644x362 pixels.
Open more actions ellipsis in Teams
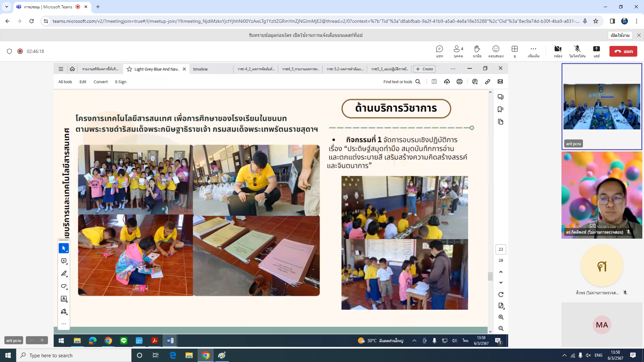533,51
